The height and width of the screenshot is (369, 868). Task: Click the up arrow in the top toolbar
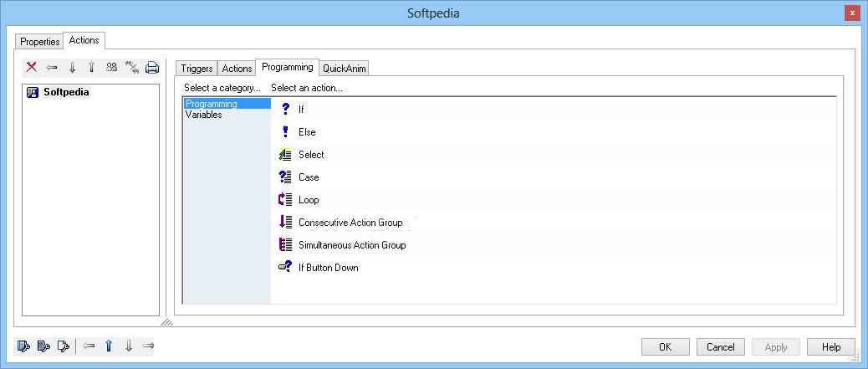point(92,68)
